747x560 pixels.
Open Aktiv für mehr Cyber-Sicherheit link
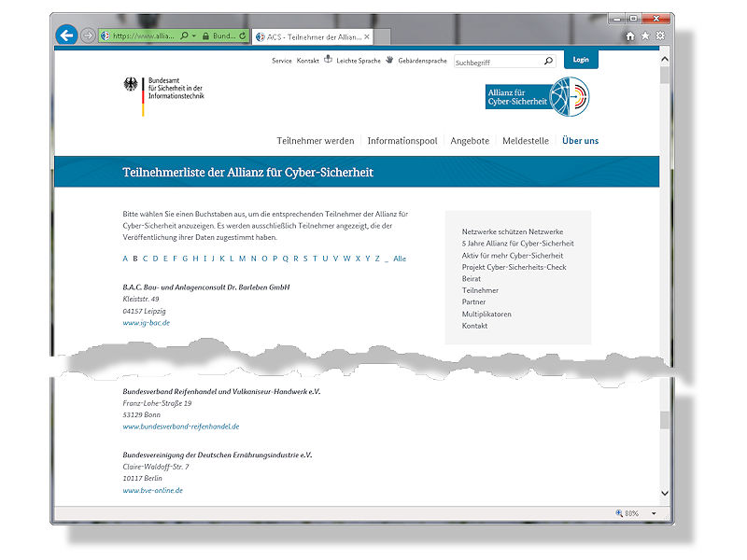(512, 255)
